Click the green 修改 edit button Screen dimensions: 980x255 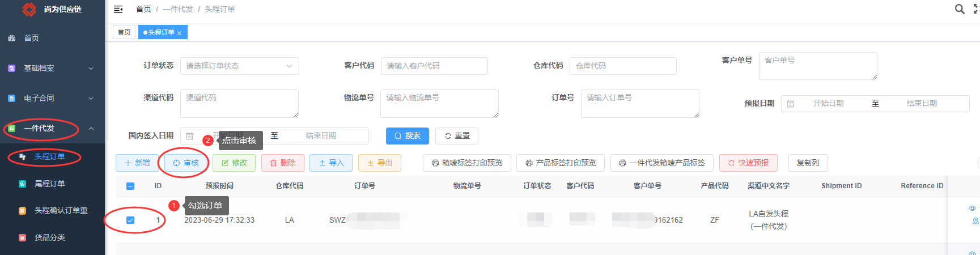point(234,163)
